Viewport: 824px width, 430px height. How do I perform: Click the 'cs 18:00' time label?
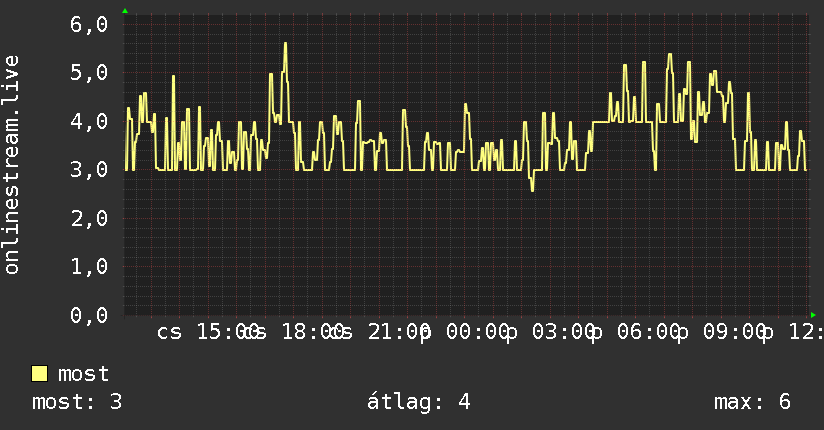[294, 332]
